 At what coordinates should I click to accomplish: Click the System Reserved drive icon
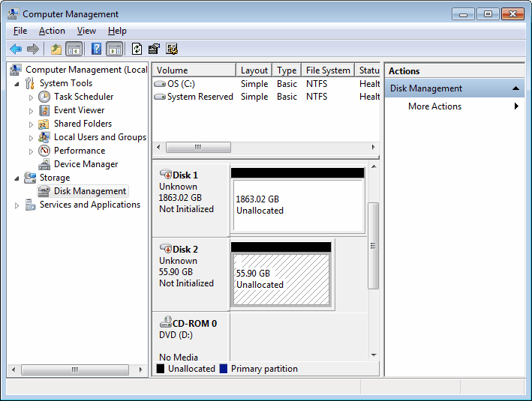pos(160,97)
